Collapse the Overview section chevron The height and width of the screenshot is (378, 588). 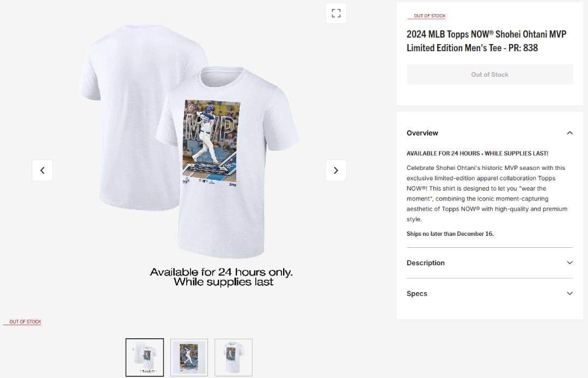click(x=569, y=133)
